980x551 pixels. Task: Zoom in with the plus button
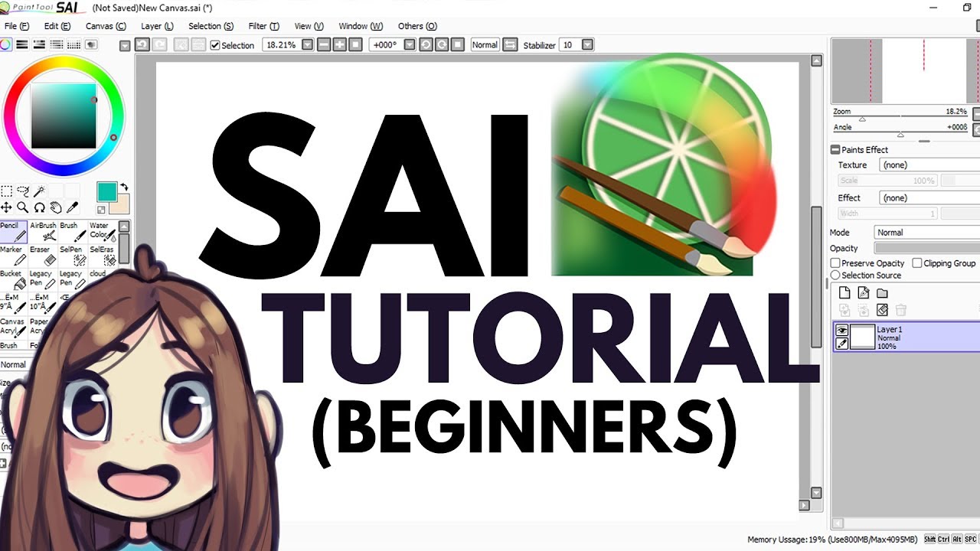click(340, 45)
